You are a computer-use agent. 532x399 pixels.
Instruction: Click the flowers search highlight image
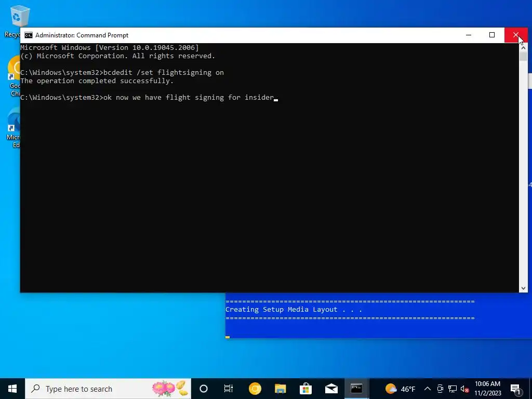coord(170,389)
